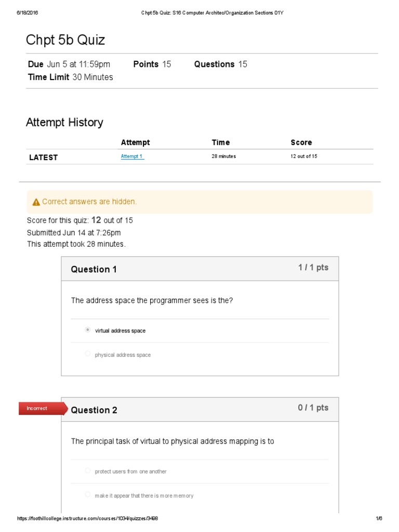Click the Incorrect flag on Question 2

point(37,408)
